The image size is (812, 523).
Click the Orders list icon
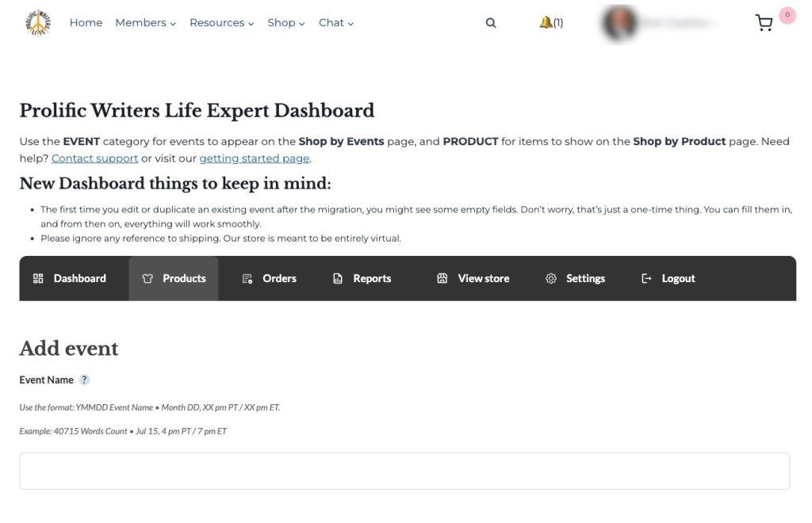click(x=247, y=279)
